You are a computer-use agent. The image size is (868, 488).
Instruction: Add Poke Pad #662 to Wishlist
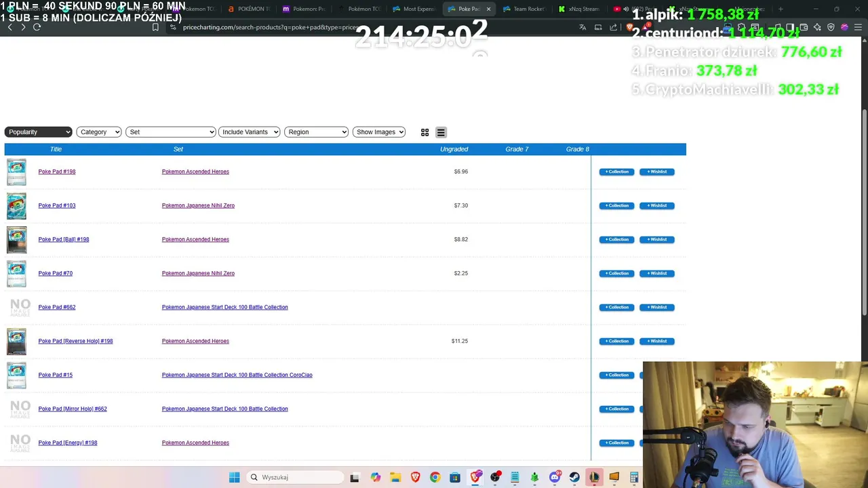click(656, 307)
